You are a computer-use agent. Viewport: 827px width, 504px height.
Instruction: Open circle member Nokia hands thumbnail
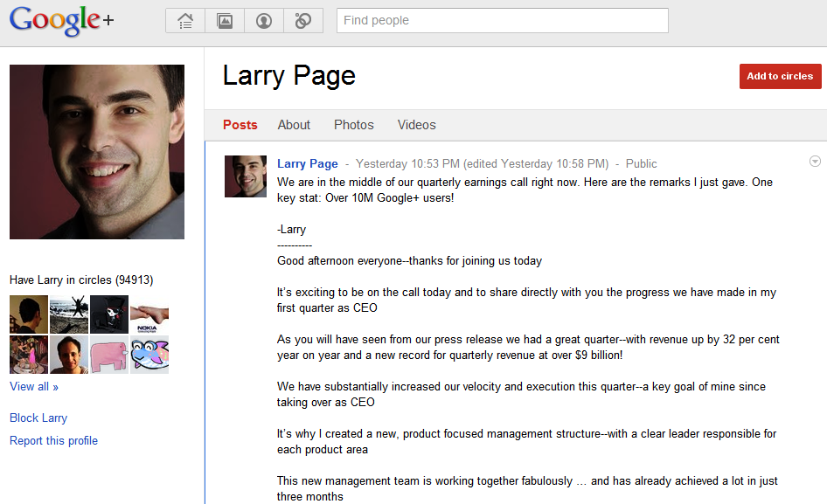pyautogui.click(x=149, y=314)
